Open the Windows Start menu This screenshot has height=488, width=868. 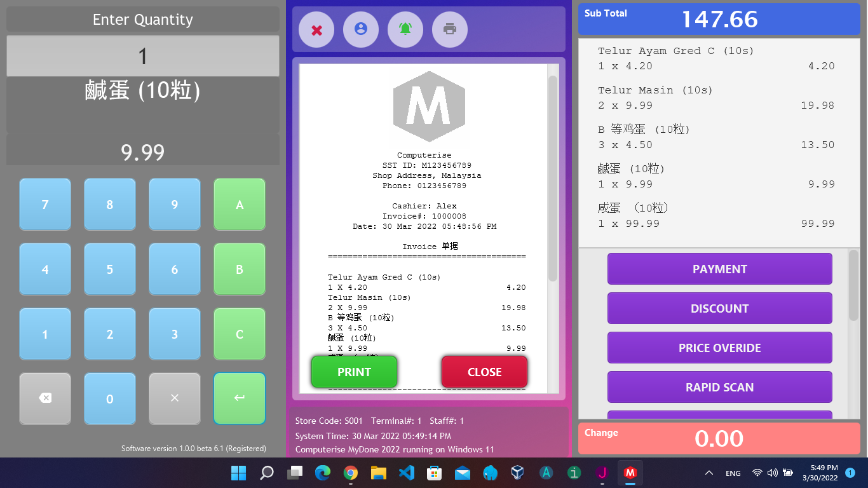coord(239,473)
